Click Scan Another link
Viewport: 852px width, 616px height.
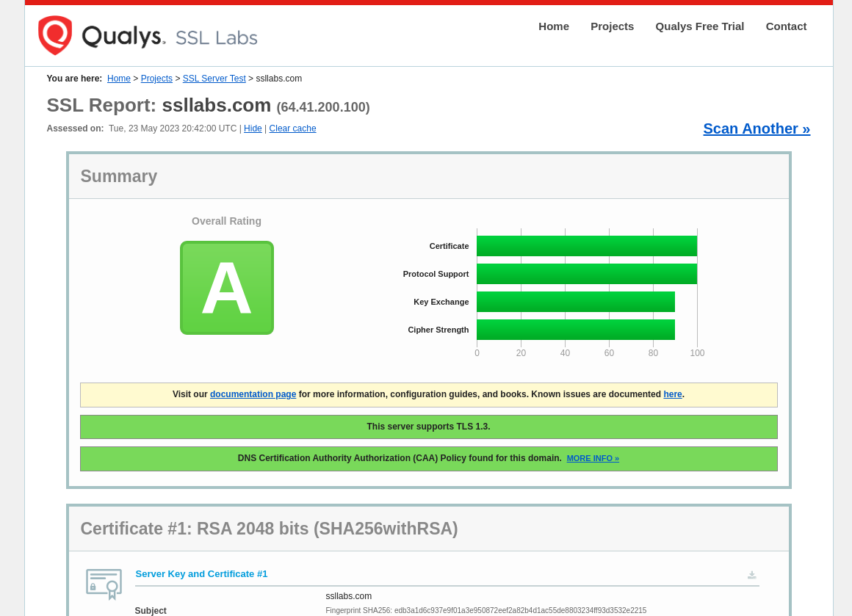coord(757,128)
